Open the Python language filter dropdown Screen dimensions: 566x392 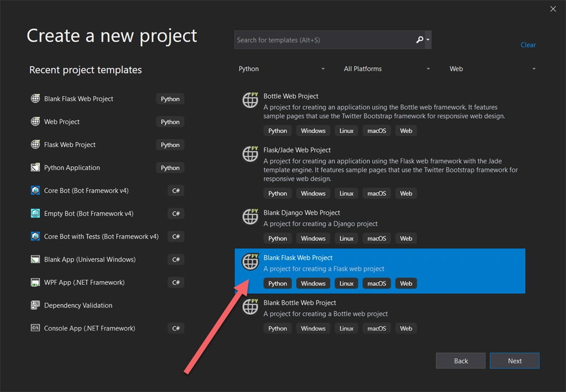click(281, 69)
